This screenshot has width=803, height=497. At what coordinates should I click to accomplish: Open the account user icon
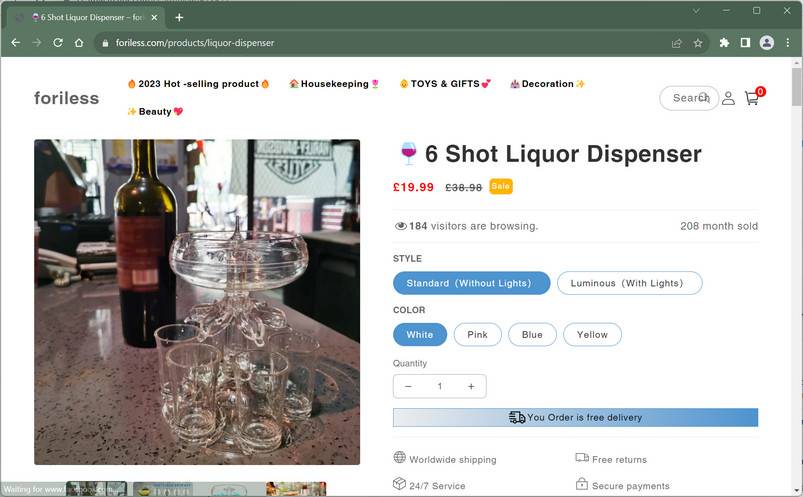coord(728,98)
